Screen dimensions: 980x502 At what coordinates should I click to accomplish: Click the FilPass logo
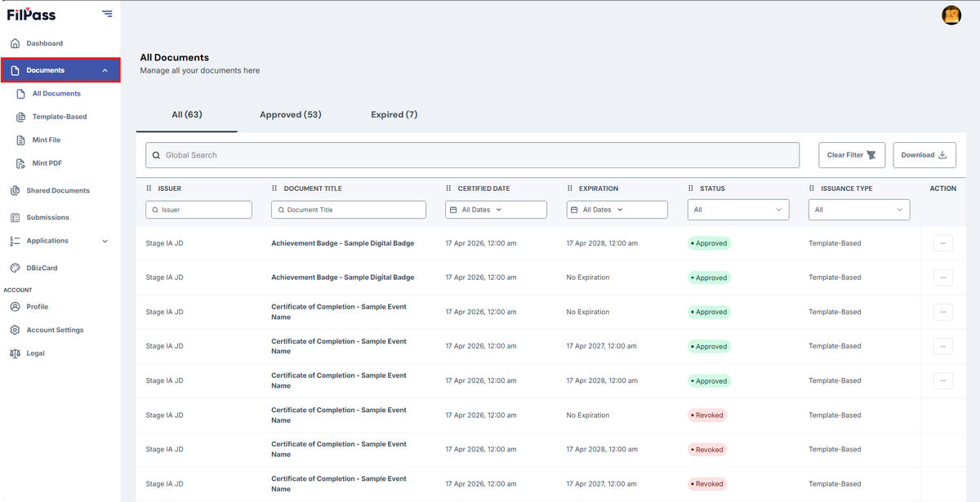point(31,14)
